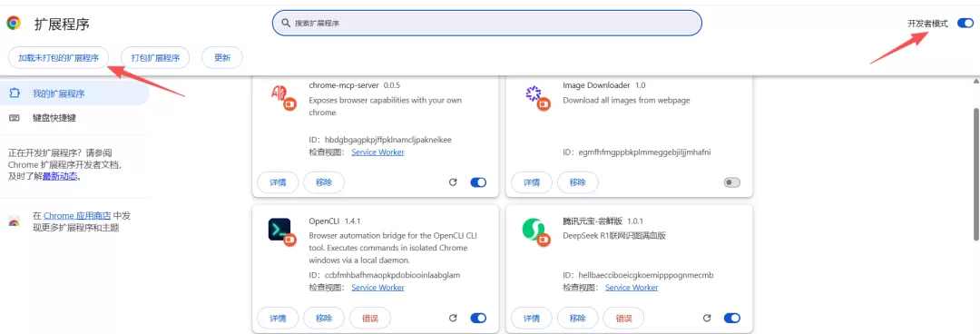View 错误 for 腾讯元宝
The image size is (980, 334).
click(623, 318)
